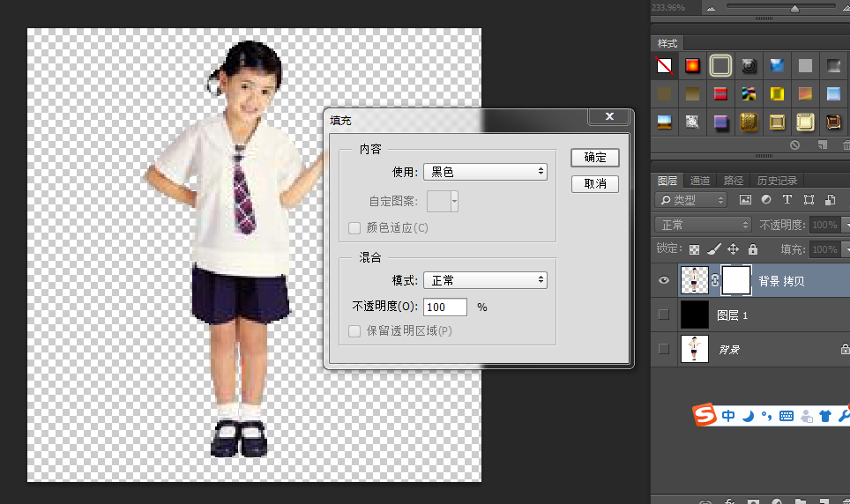The height and width of the screenshot is (504, 850).
Task: Hide the 背景 拷贝 layer
Action: (665, 281)
